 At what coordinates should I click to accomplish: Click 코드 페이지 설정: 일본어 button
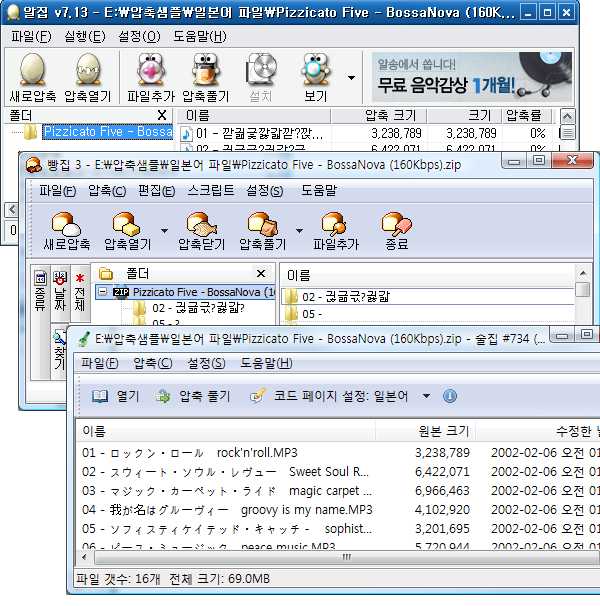coord(329,396)
